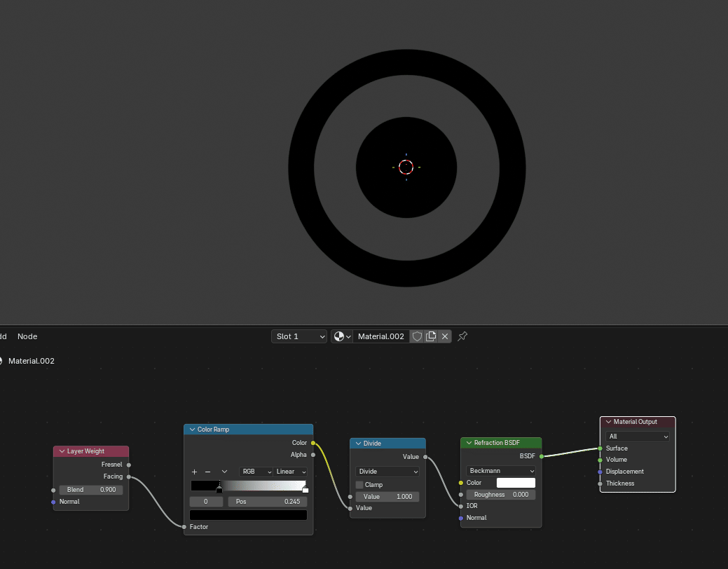
Task: Add a color stop with the plus icon
Action: pos(194,472)
